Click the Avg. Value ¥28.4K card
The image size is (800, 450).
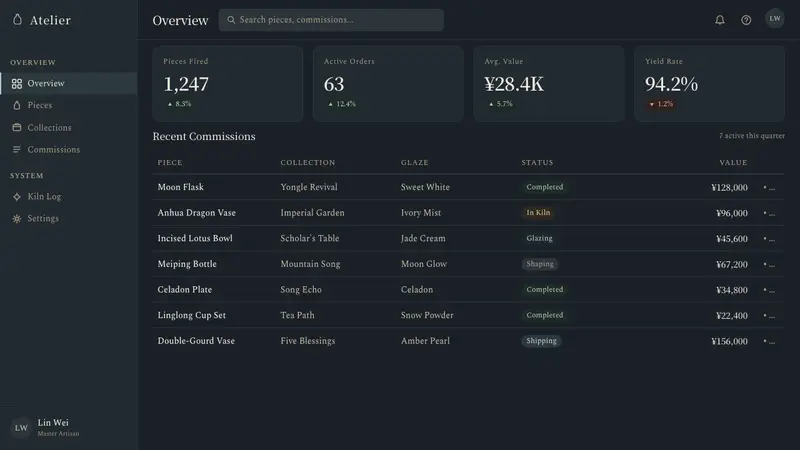pyautogui.click(x=549, y=84)
